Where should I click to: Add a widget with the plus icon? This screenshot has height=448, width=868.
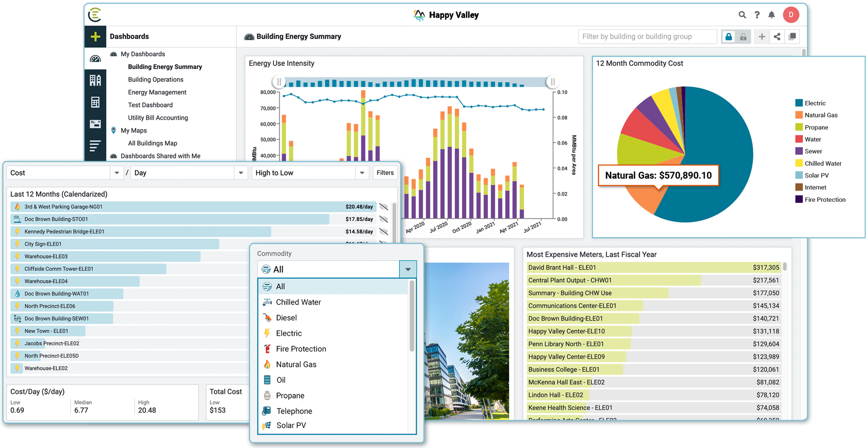coord(762,37)
